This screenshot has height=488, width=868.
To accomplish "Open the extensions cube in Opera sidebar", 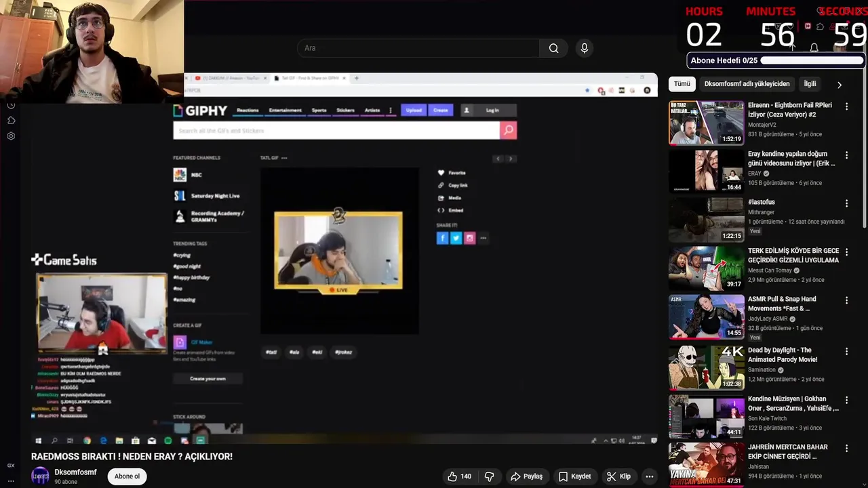I will pyautogui.click(x=11, y=120).
